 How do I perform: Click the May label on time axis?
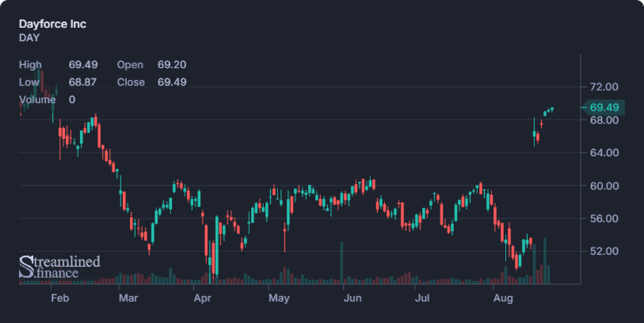279,298
